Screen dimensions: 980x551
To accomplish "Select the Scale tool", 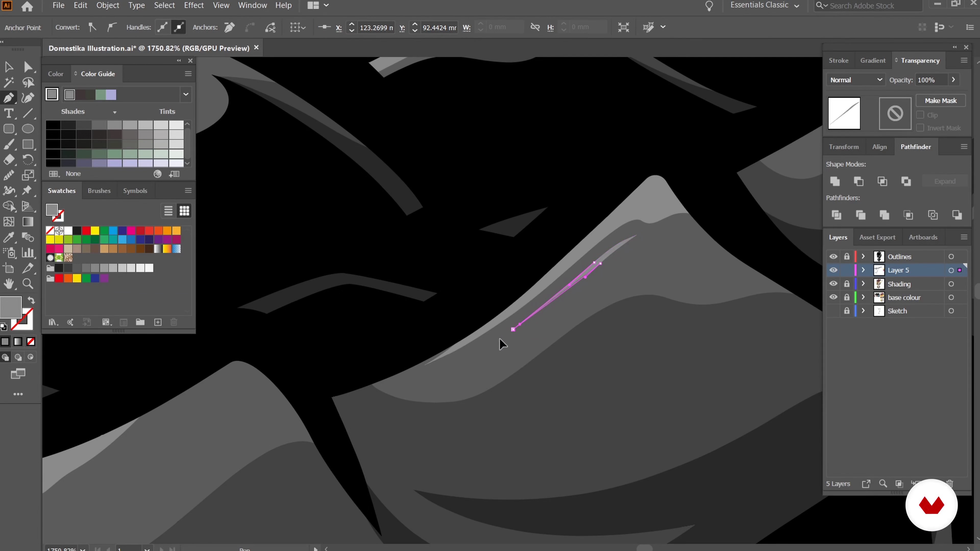I will coord(28,175).
